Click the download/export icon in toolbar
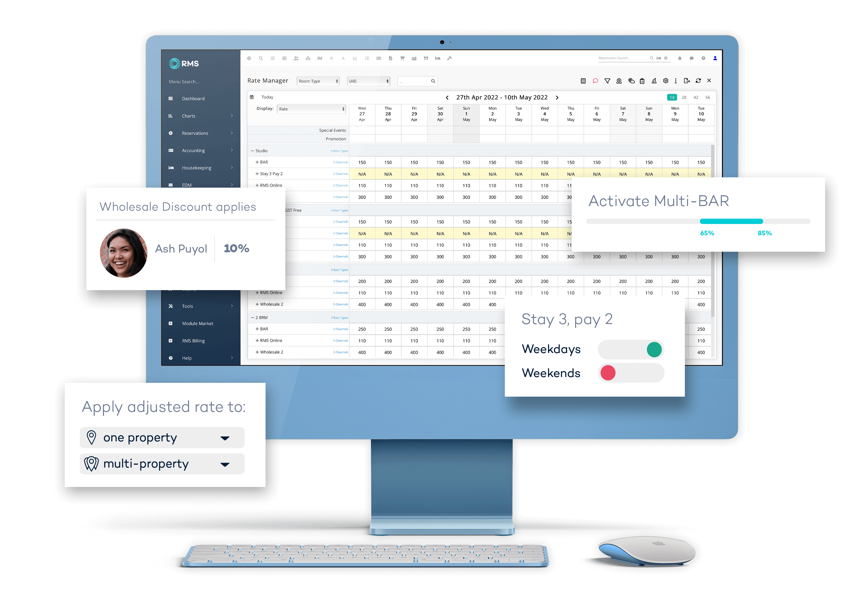Image resolution: width=863 pixels, height=616 pixels. pyautogui.click(x=687, y=82)
